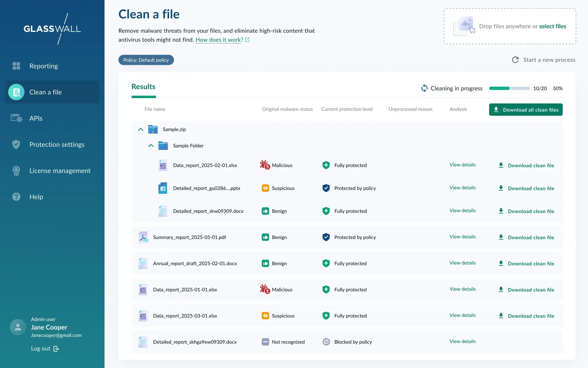The height and width of the screenshot is (368, 588).
Task: Collapse the Sample Folder tree item
Action: (x=151, y=146)
